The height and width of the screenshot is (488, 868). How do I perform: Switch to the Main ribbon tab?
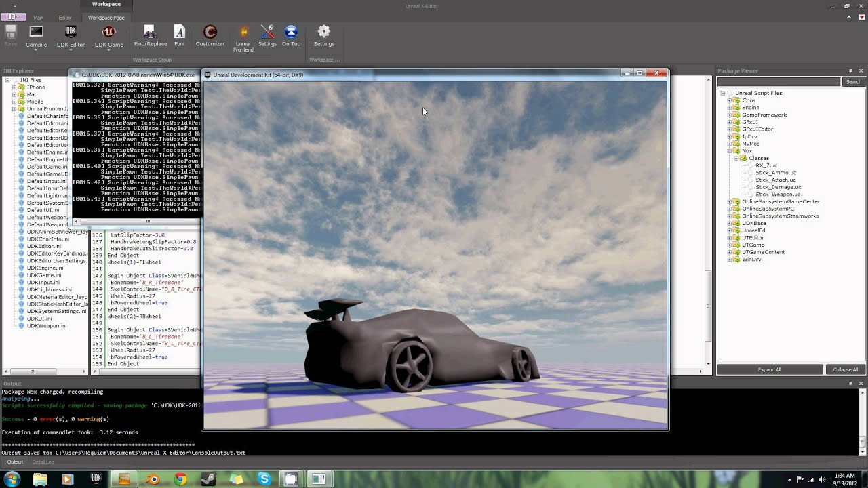(x=39, y=18)
